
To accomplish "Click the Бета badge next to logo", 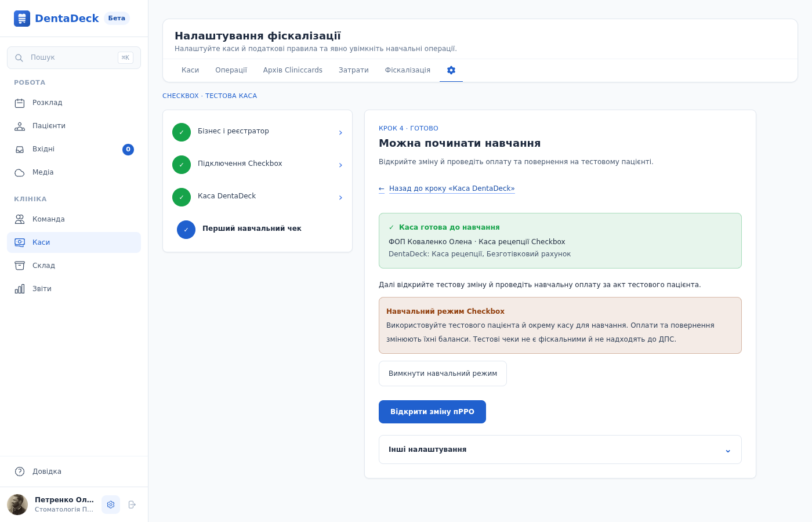I will click(117, 19).
